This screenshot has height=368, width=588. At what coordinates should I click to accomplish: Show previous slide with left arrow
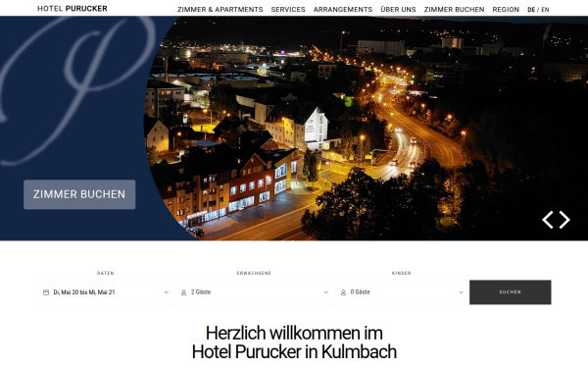click(548, 220)
